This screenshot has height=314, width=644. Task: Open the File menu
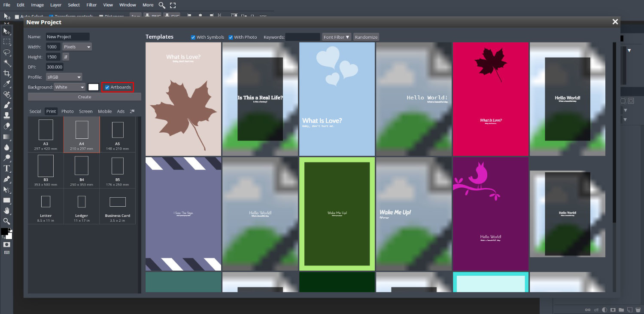[x=7, y=5]
